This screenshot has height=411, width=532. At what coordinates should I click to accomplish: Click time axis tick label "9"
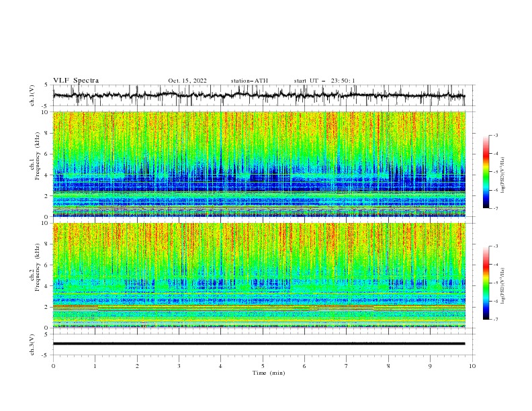(430, 366)
